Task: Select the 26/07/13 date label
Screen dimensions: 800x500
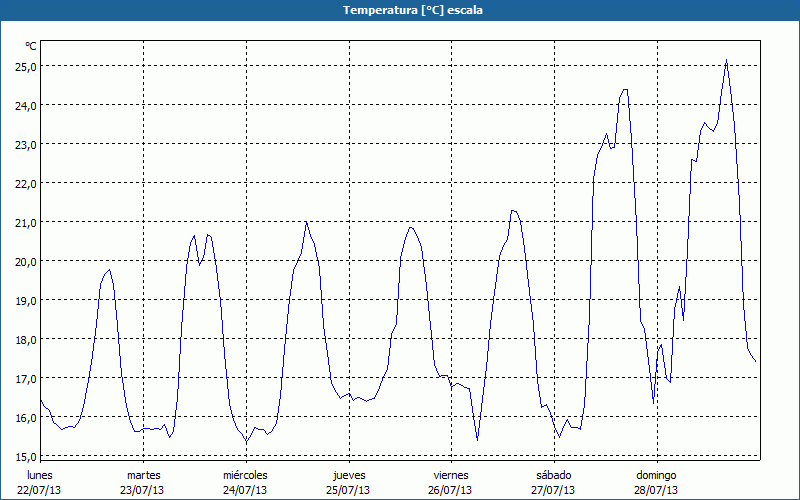Action: tap(451, 490)
